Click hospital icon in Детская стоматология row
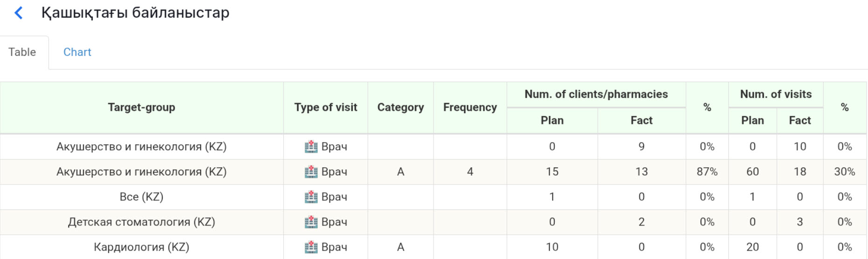The image size is (868, 259). click(311, 222)
